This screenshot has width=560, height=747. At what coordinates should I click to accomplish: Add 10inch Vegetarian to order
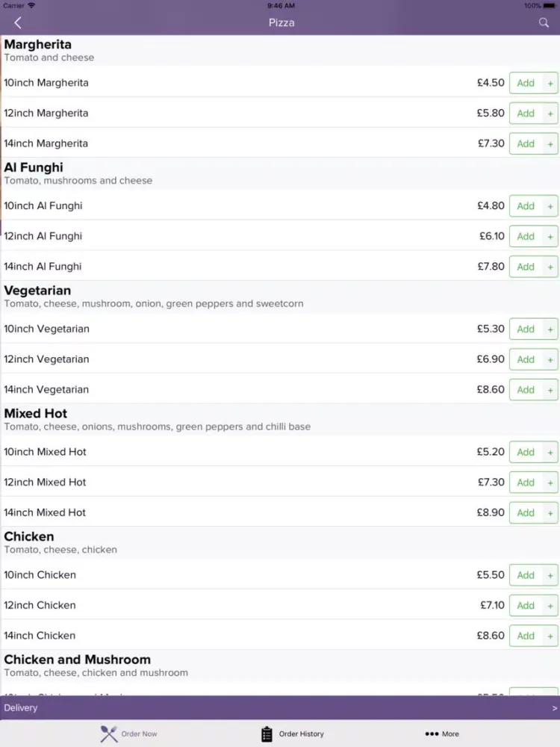point(526,329)
